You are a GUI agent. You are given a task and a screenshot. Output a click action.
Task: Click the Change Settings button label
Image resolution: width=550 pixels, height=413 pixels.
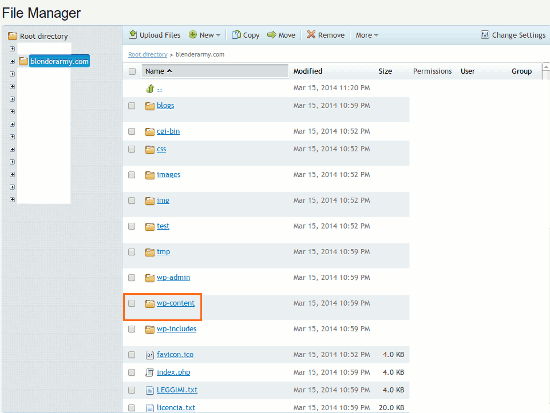pos(518,35)
